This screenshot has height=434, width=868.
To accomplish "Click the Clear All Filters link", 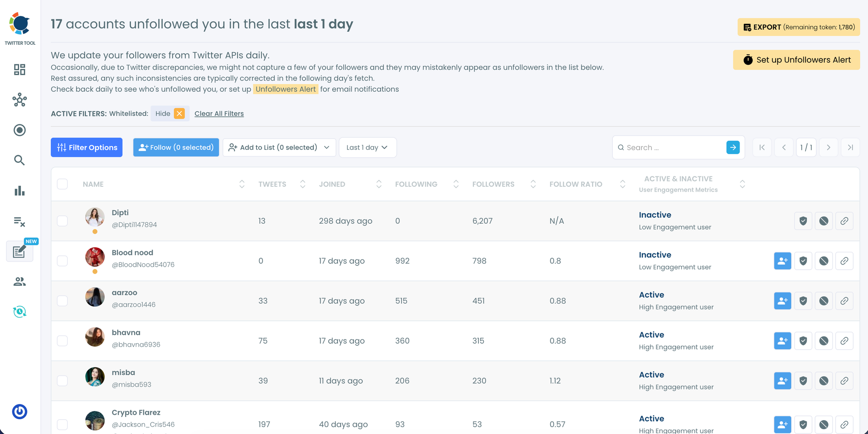I will point(219,114).
